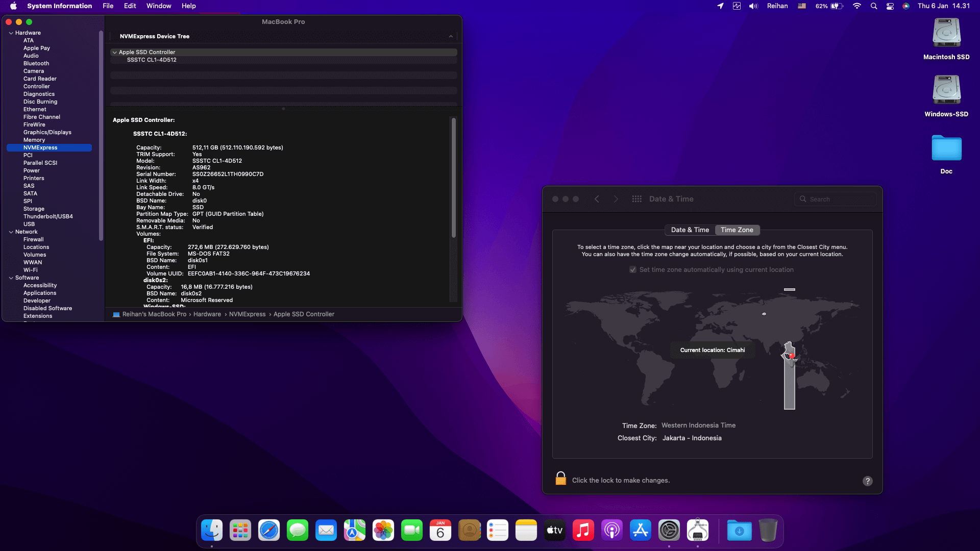980x551 pixels.
Task: Open Messages app in Dock
Action: pyautogui.click(x=298, y=531)
